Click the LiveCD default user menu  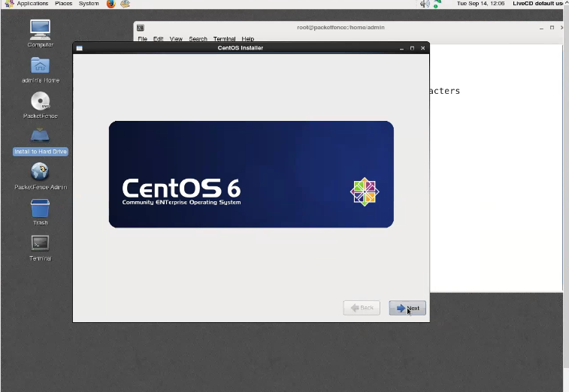pyautogui.click(x=537, y=4)
